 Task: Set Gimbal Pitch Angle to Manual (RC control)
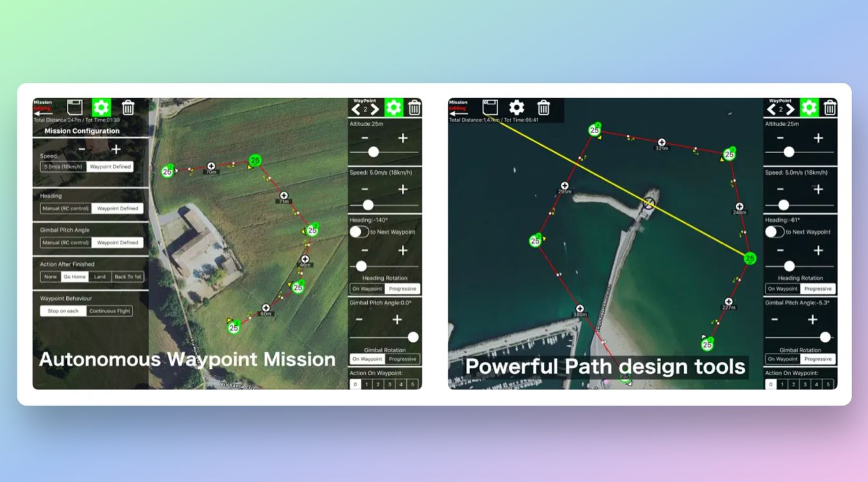[66, 242]
